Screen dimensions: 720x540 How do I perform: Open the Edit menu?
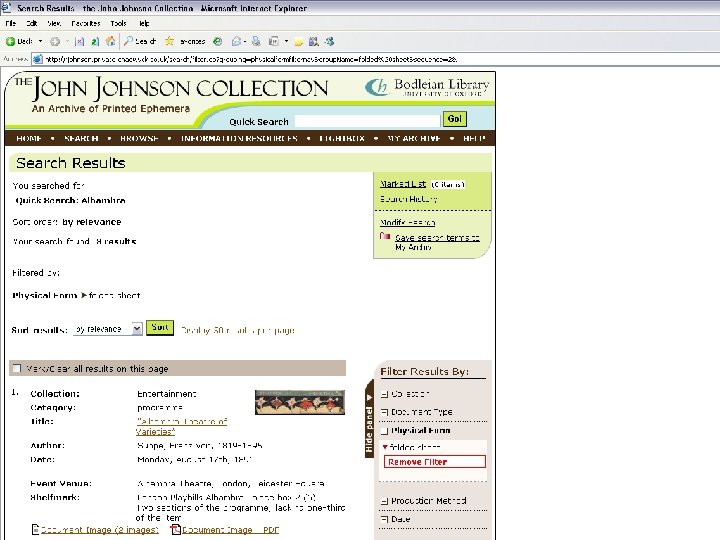(x=32, y=23)
